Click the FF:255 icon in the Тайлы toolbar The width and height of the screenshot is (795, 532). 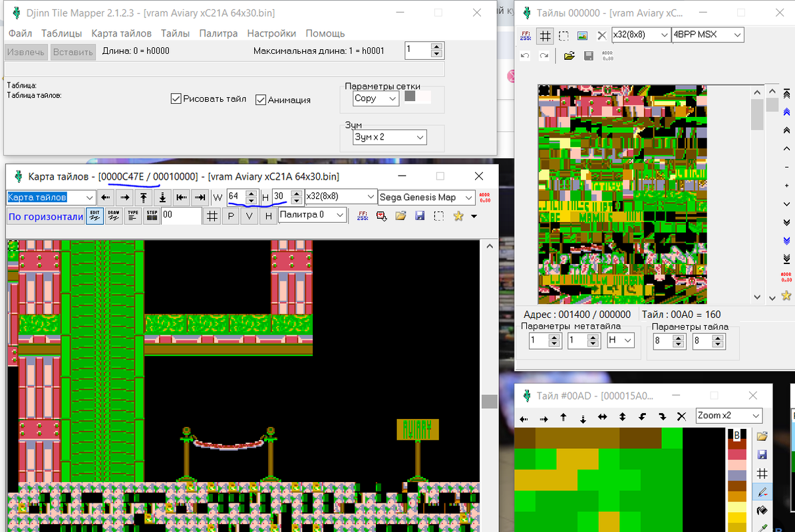(526, 35)
